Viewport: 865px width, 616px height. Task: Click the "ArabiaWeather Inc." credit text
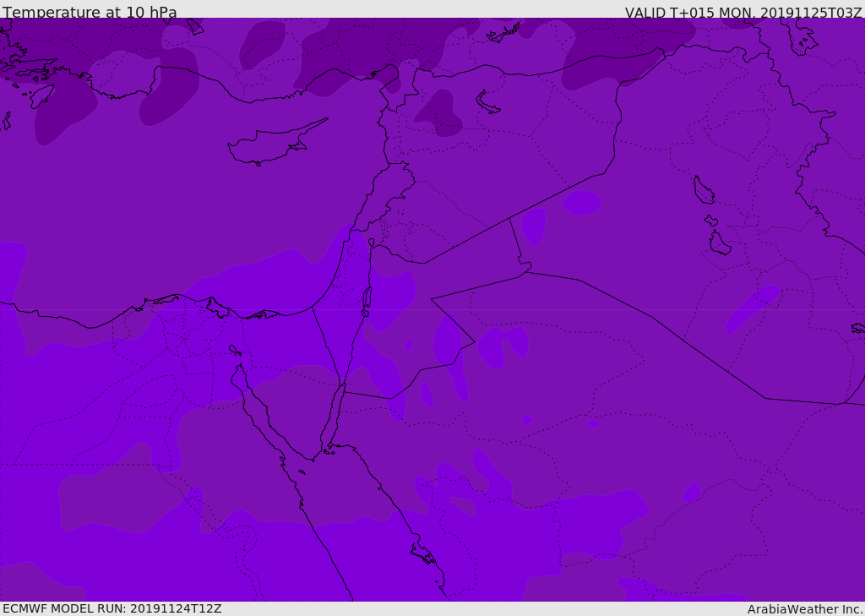coord(805,609)
